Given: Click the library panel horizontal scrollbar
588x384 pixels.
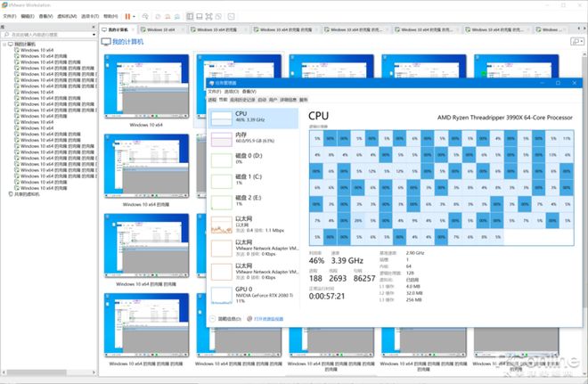Looking at the screenshot, I should click(37, 372).
